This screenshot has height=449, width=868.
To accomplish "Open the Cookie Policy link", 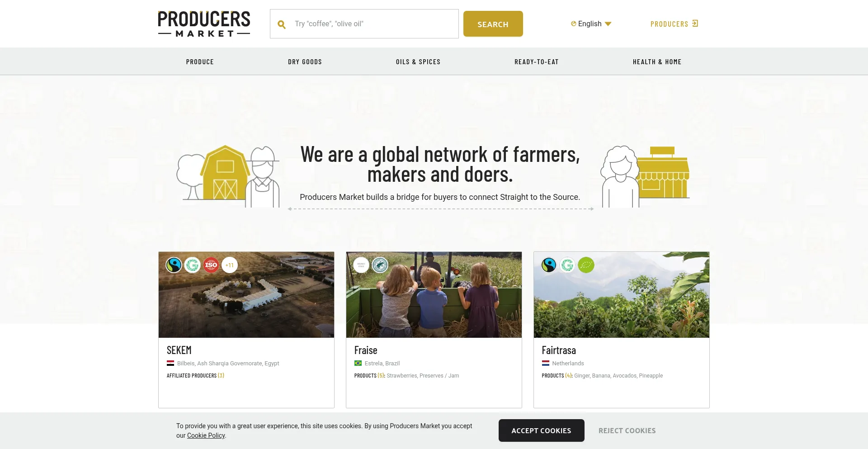I will 206,435.
